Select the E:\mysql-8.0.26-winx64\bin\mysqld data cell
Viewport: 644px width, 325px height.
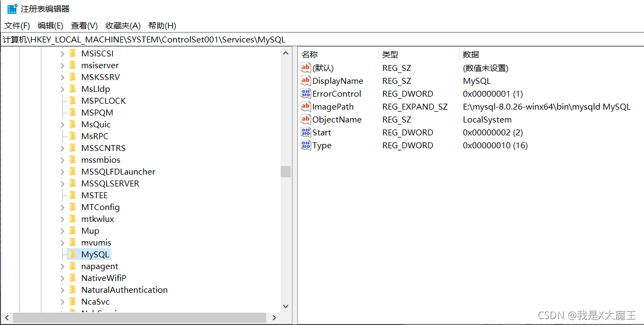pos(546,107)
